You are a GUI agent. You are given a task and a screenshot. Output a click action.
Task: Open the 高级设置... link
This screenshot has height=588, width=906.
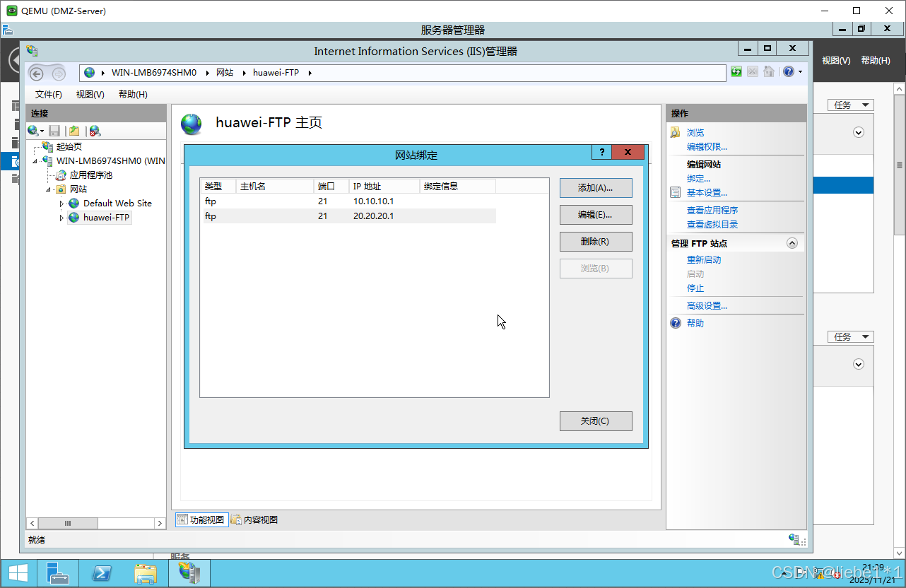[707, 306]
